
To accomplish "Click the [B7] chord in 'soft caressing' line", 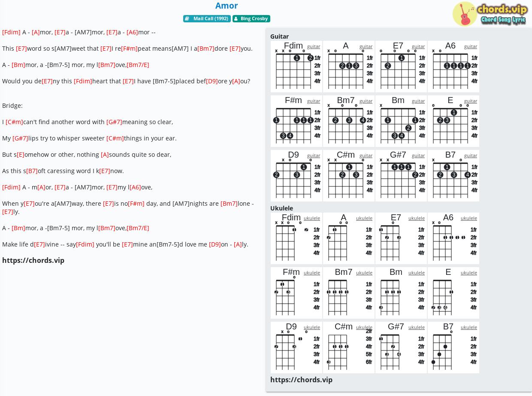I will (x=32, y=171).
